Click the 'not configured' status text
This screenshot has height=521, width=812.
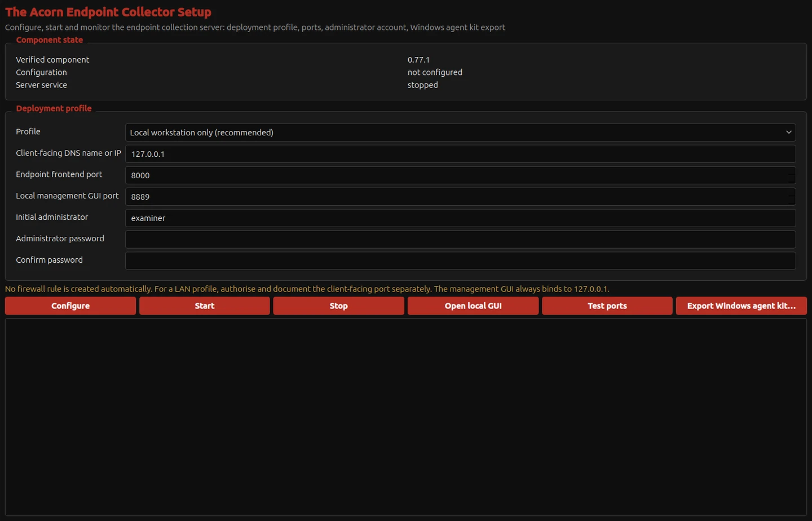(x=435, y=72)
